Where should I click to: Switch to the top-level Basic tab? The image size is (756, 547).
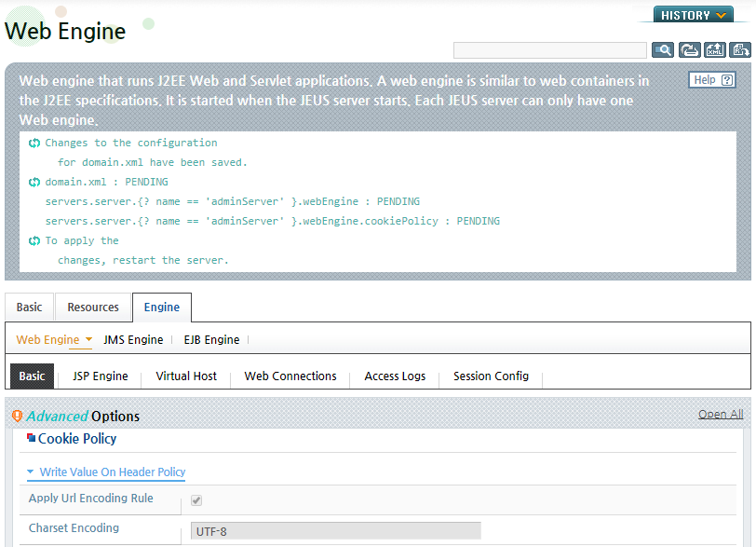pos(30,308)
